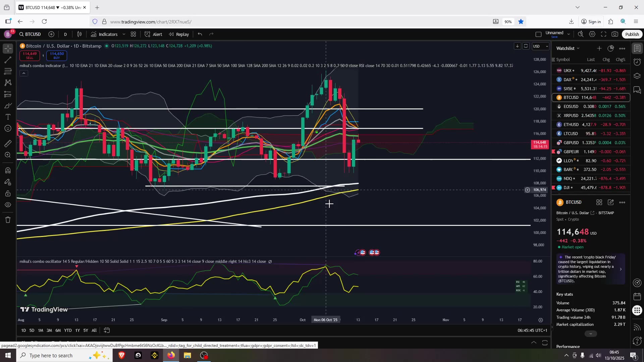Viewport: 644px width, 362px height.
Task: Select the trend line drawing tool
Action: click(7, 60)
